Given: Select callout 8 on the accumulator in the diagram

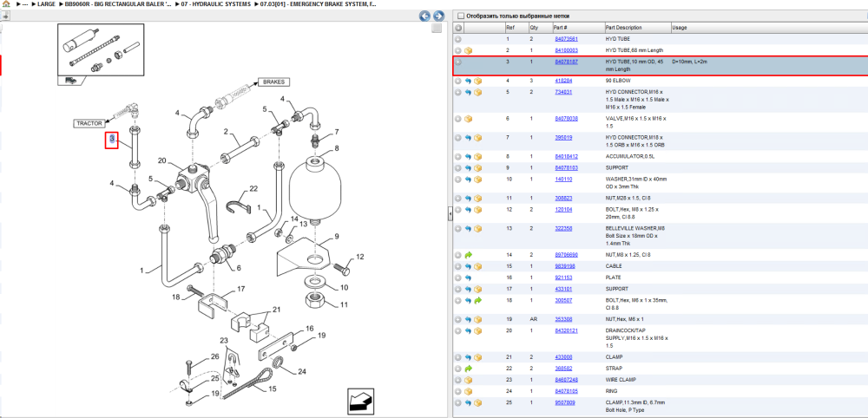Looking at the screenshot, I should [x=337, y=148].
